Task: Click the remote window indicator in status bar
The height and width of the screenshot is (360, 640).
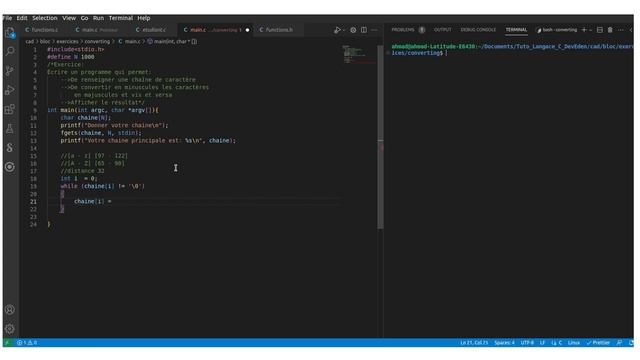Action: pyautogui.click(x=7, y=343)
